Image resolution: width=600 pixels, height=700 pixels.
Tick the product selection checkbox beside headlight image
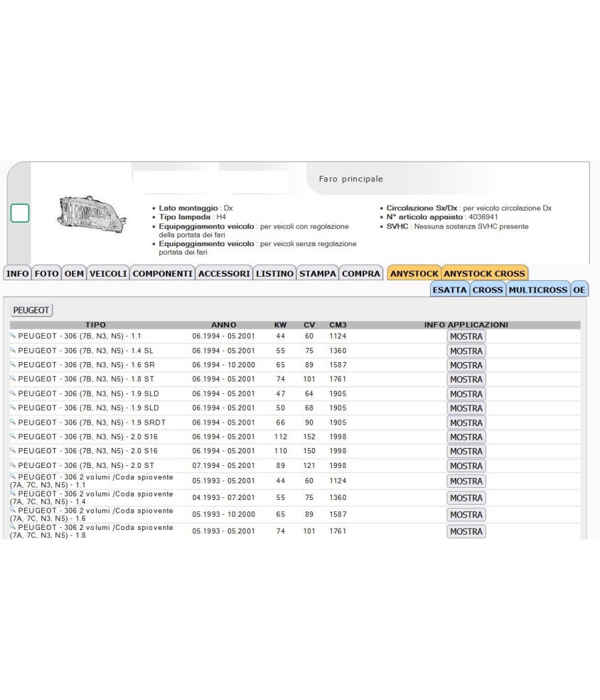[19, 213]
